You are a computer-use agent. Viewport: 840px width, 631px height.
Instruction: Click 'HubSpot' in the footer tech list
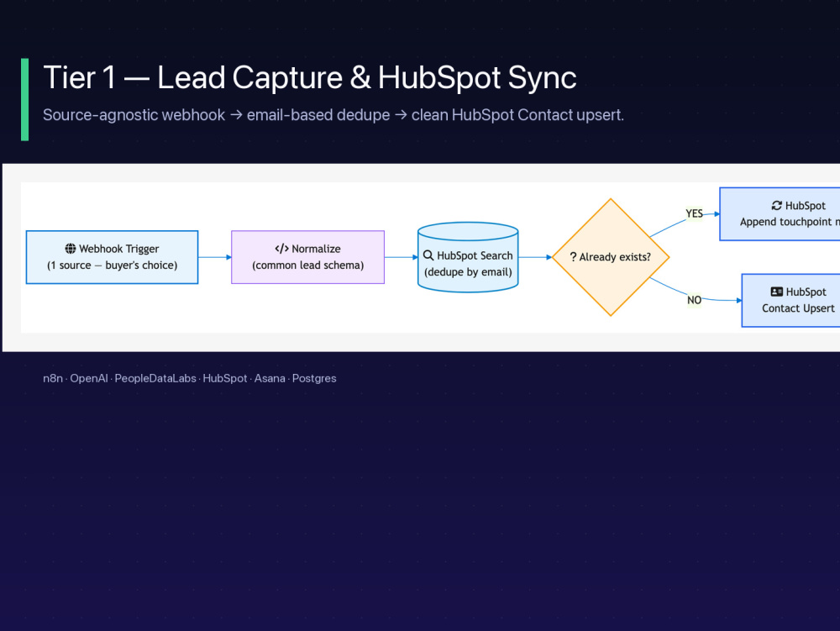pos(225,378)
